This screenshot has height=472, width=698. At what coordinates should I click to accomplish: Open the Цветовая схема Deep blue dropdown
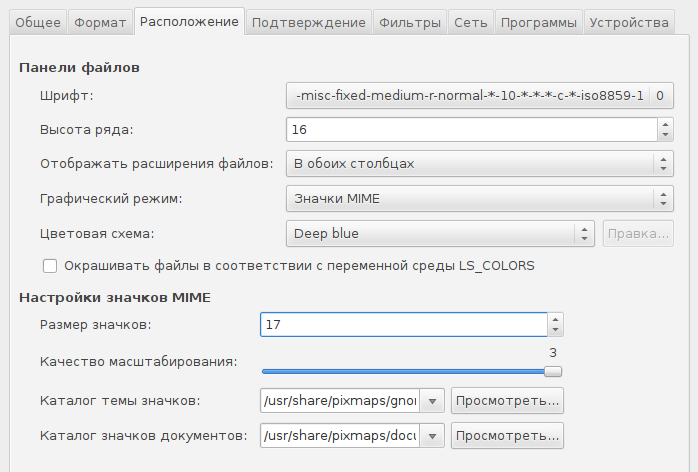pos(440,233)
